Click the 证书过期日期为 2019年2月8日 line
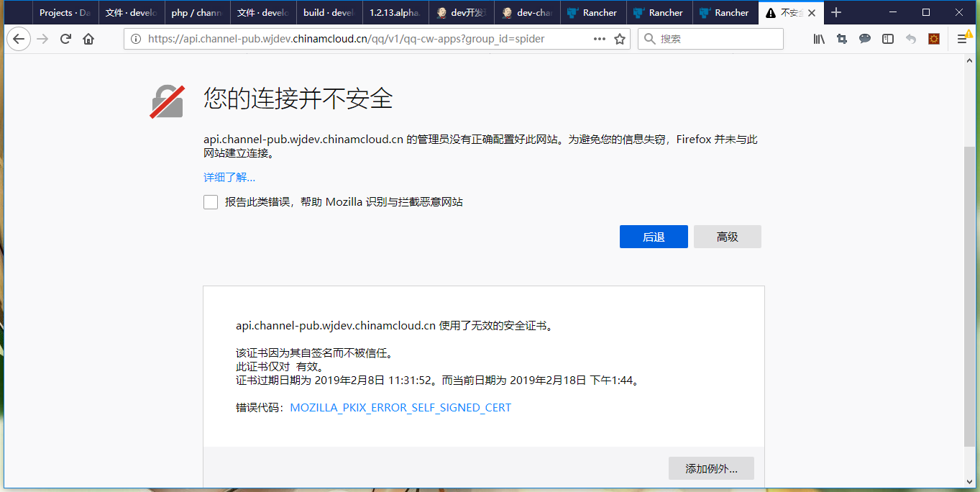Image resolution: width=980 pixels, height=492 pixels. click(x=438, y=381)
